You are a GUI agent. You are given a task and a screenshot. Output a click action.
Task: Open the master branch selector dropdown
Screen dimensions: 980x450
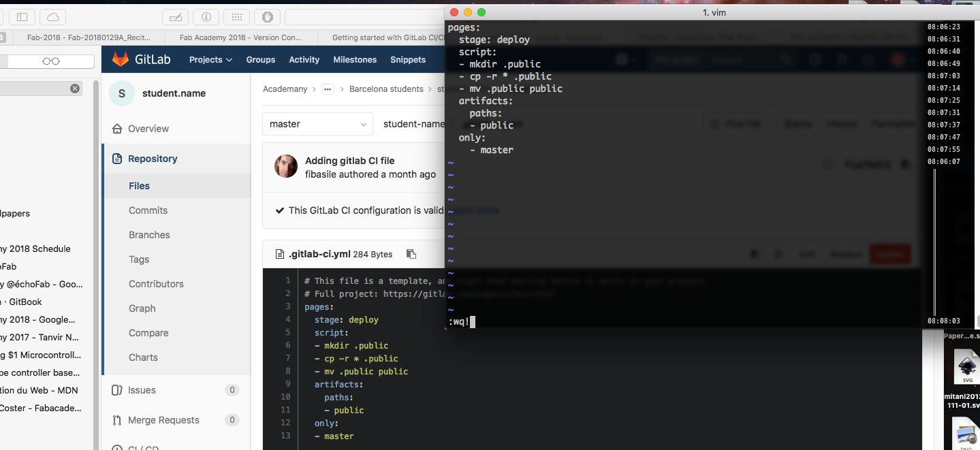click(317, 124)
